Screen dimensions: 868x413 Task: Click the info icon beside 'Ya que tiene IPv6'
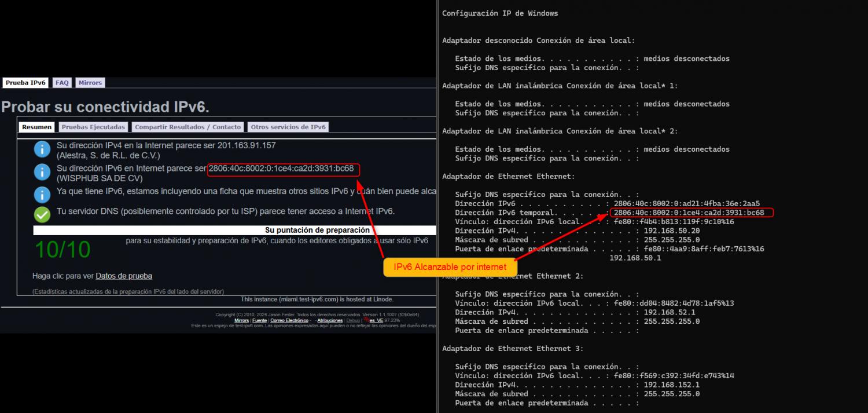[x=42, y=194]
